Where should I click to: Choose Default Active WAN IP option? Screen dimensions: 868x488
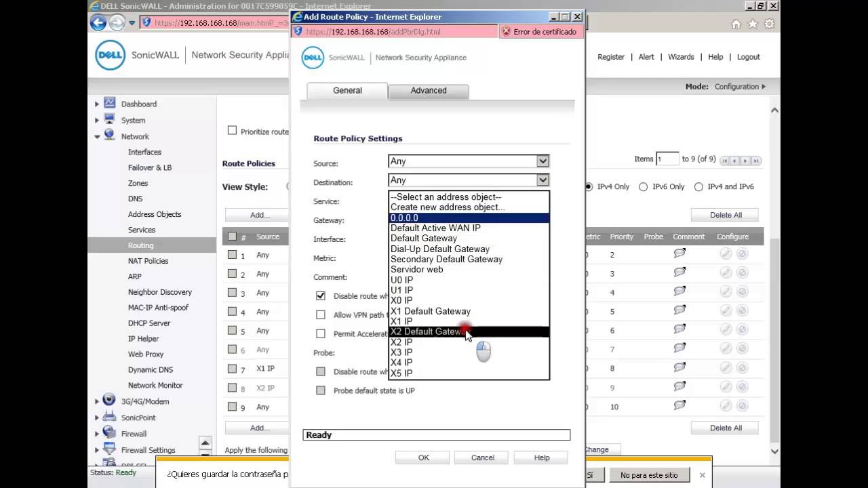[x=469, y=228]
